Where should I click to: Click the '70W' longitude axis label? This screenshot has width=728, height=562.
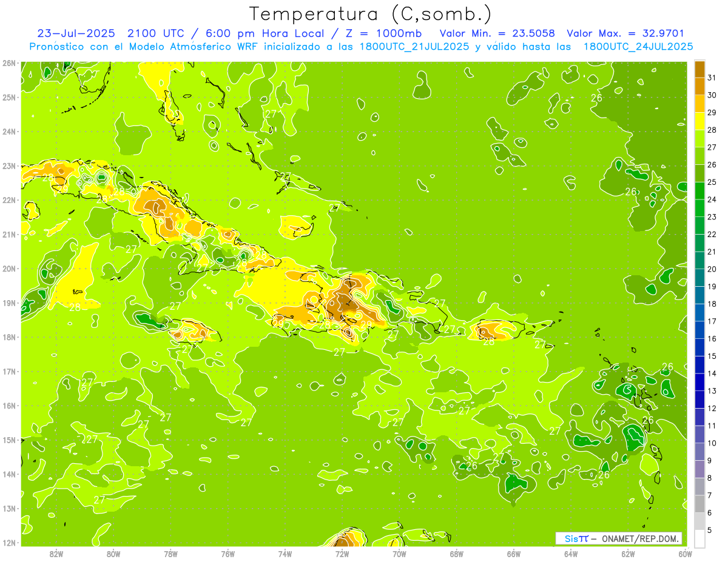click(x=399, y=554)
